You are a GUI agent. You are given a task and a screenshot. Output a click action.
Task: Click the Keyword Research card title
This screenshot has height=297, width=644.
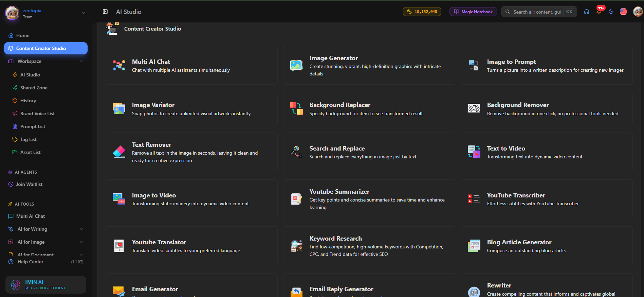coord(336,239)
